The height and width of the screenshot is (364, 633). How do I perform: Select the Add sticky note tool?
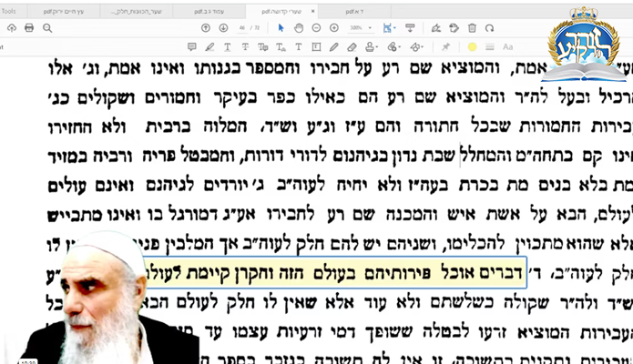pyautogui.click(x=192, y=46)
